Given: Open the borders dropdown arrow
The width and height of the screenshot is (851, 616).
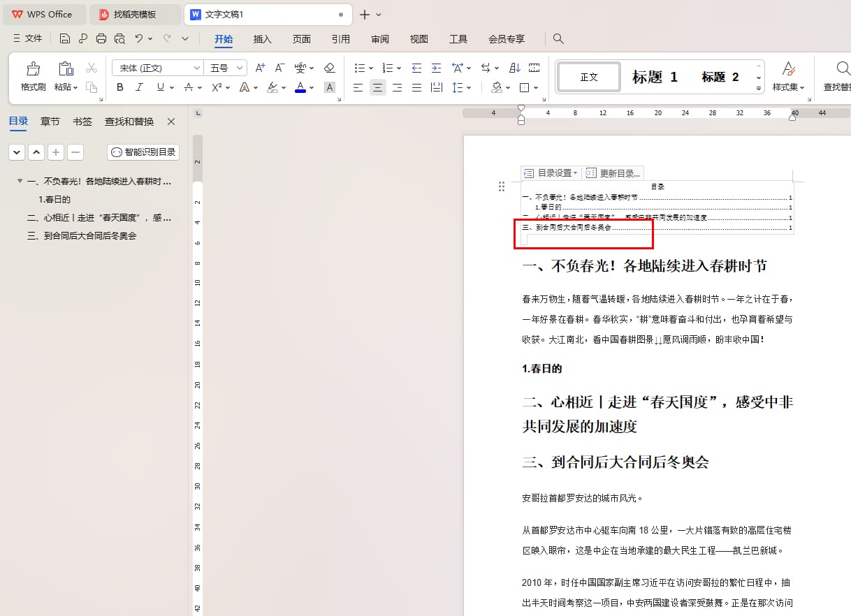Looking at the screenshot, I should click(x=535, y=87).
